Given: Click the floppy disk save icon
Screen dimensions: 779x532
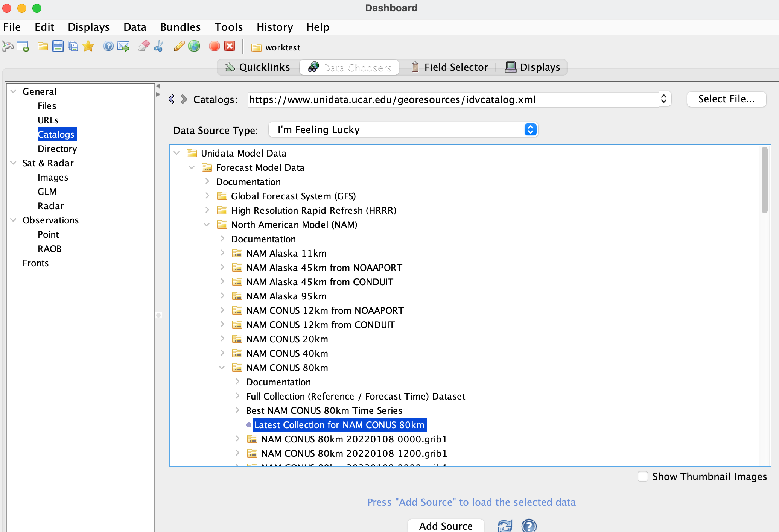Looking at the screenshot, I should click(58, 46).
